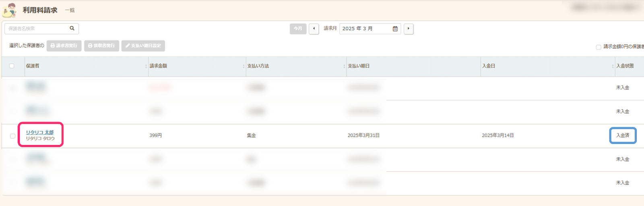This screenshot has width=644, height=206.
Task: Open the リタリコ 太郎 guardian link
Action: (x=39, y=132)
